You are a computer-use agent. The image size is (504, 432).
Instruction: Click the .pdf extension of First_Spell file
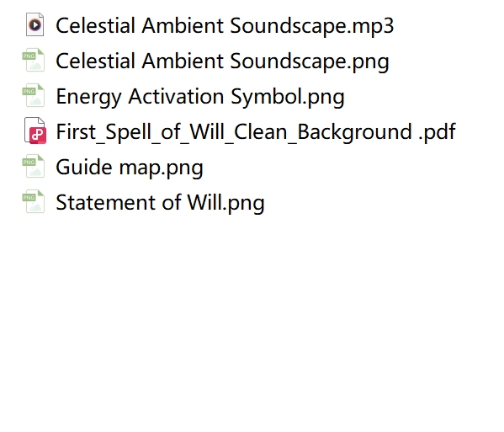pos(438,132)
